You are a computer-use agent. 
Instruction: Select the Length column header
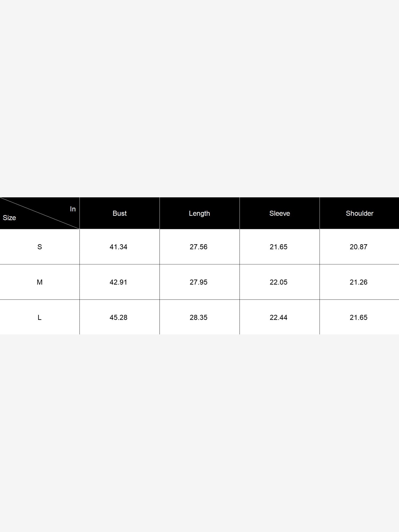point(199,214)
